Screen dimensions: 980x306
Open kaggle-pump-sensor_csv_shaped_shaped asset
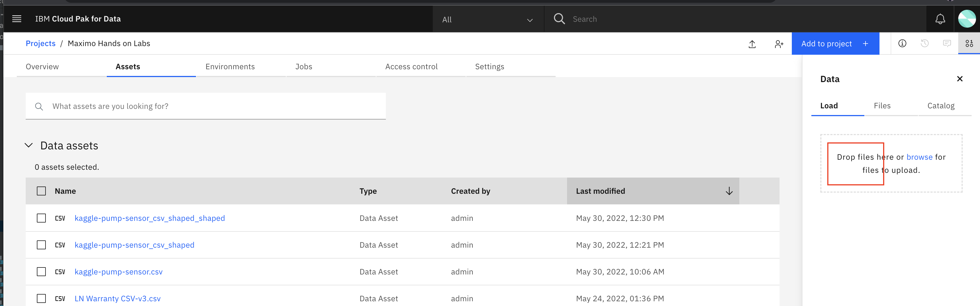pos(149,218)
